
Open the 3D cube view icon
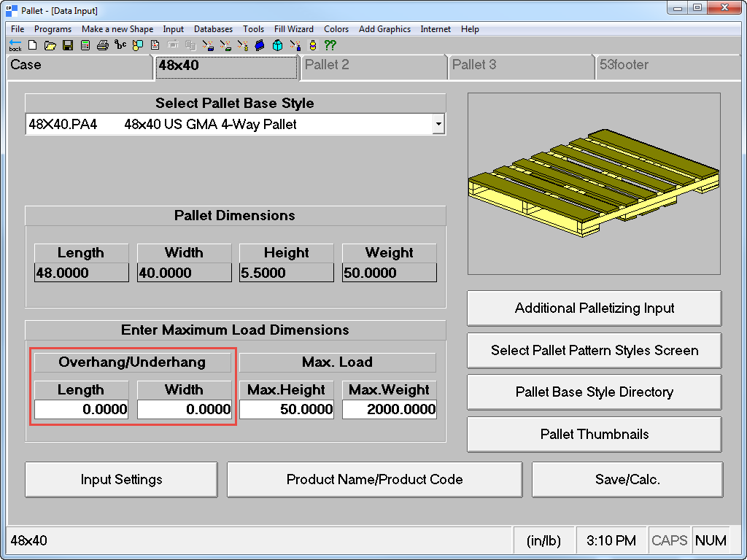click(x=278, y=45)
